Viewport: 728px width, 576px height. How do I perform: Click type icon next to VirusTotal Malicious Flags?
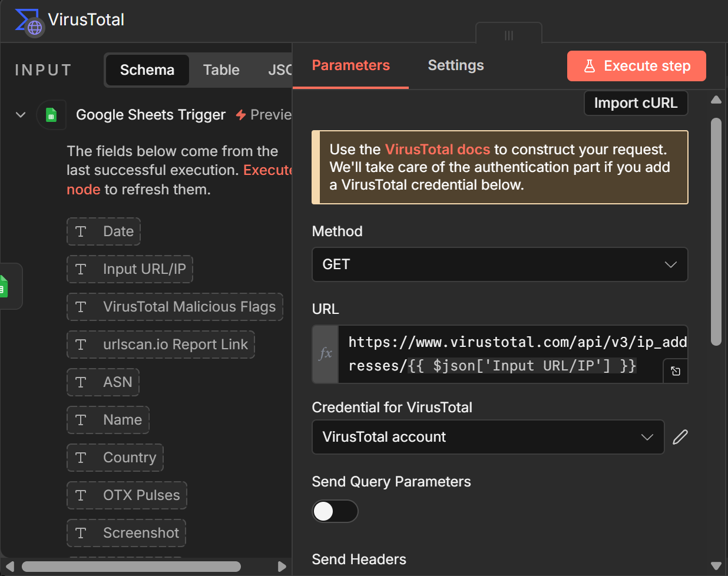click(81, 307)
